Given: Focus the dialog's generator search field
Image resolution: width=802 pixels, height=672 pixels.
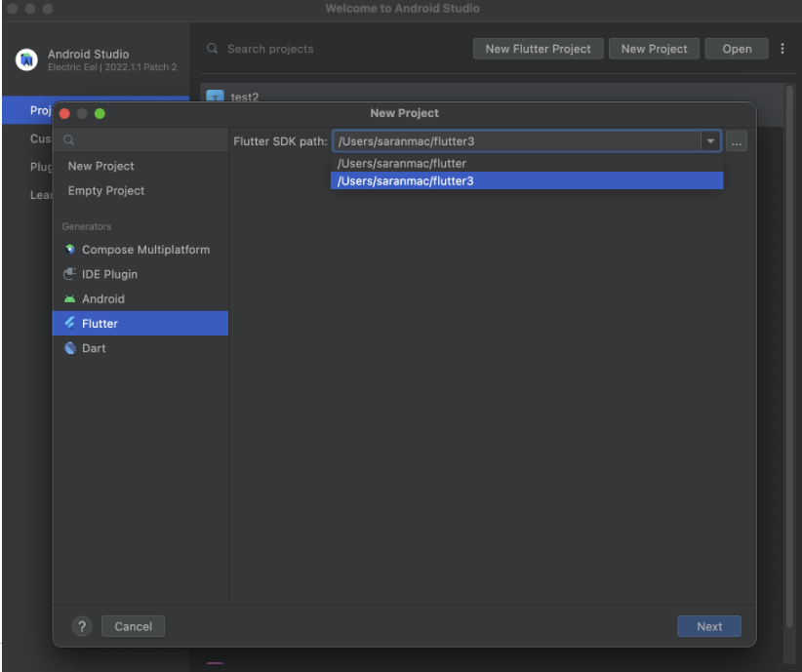Looking at the screenshot, I should [x=140, y=140].
